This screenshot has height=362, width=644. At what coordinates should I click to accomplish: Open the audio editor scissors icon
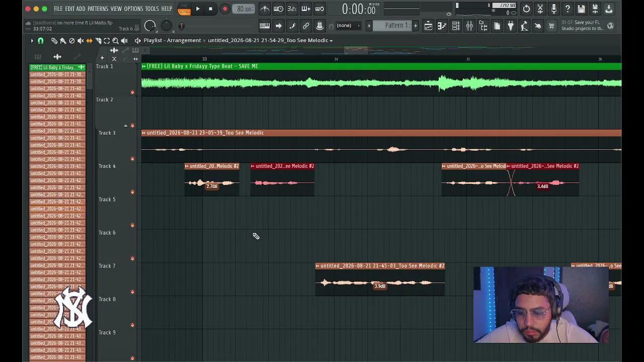tap(540, 9)
